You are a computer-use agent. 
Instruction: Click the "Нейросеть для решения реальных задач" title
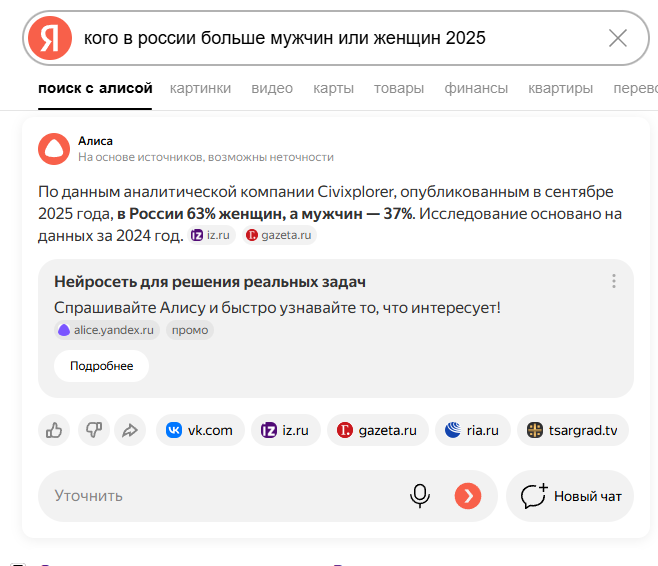pos(210,282)
